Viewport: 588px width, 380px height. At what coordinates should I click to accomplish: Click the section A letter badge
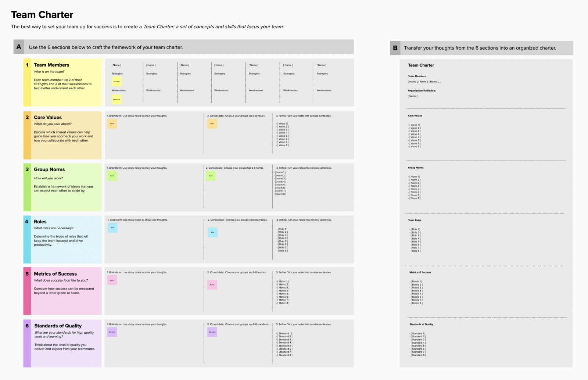point(19,47)
